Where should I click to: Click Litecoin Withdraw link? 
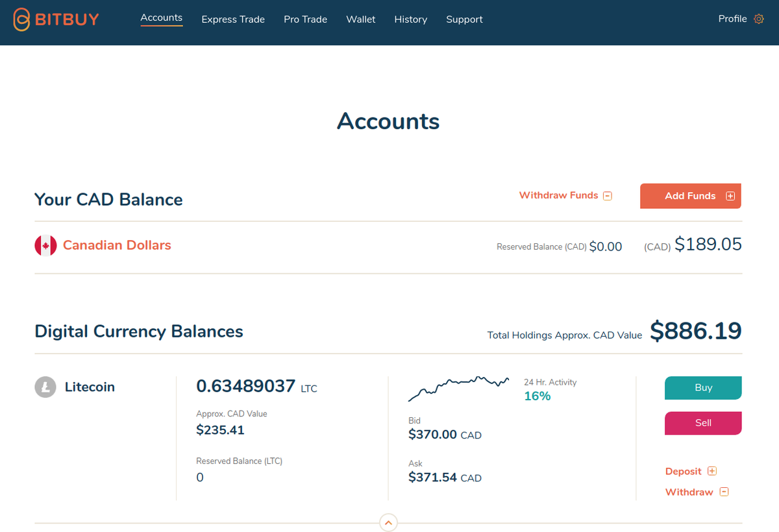click(689, 492)
